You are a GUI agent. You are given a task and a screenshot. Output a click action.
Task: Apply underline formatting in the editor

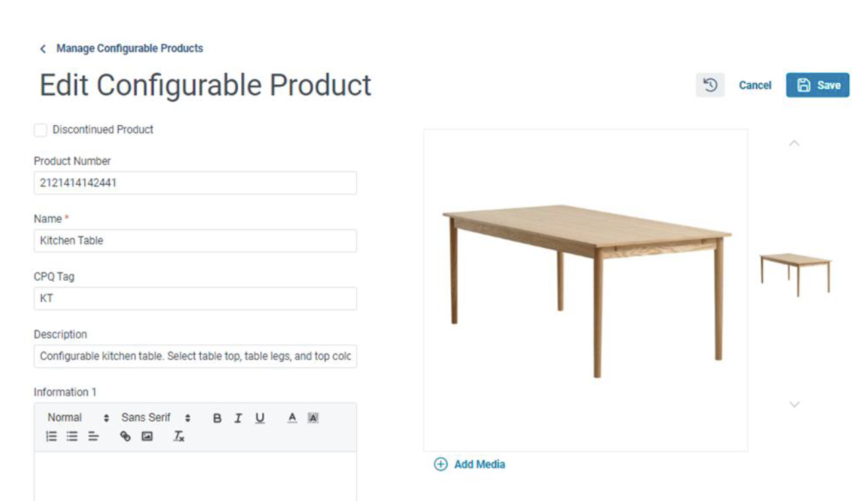[259, 418]
